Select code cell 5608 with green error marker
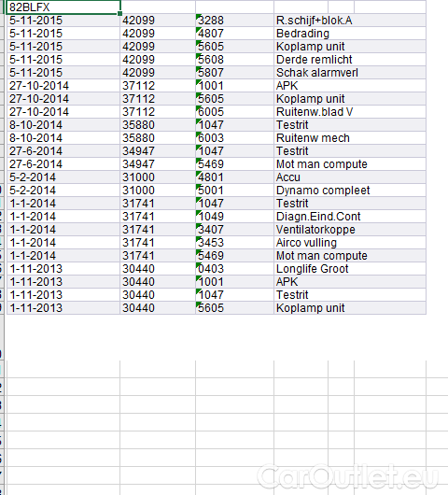Viewport: 448px width, 495px height. point(234,60)
